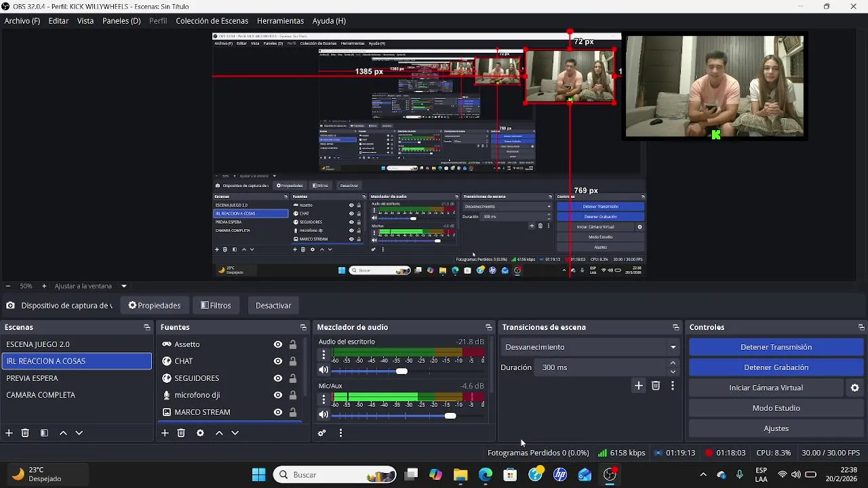
Task: Undock the Escenas panel
Action: click(147, 327)
